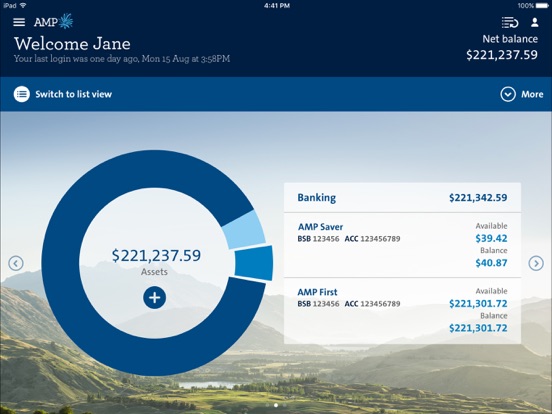
Task: Open the AMP First account
Action: pyautogui.click(x=402, y=310)
